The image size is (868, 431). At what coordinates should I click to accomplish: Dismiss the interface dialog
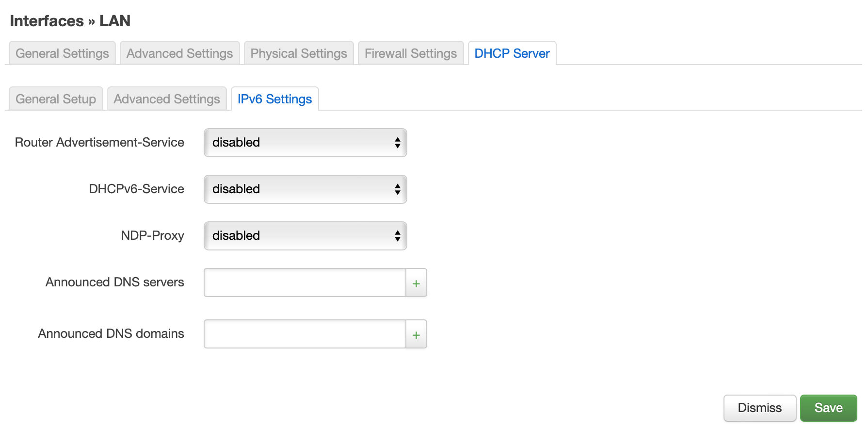(759, 408)
